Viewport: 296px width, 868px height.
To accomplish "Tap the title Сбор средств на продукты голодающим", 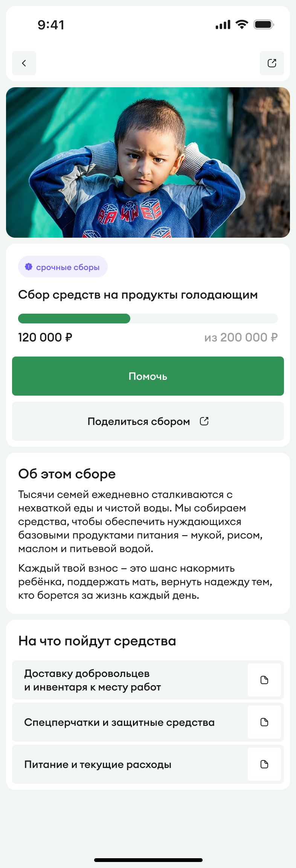I will point(138,295).
